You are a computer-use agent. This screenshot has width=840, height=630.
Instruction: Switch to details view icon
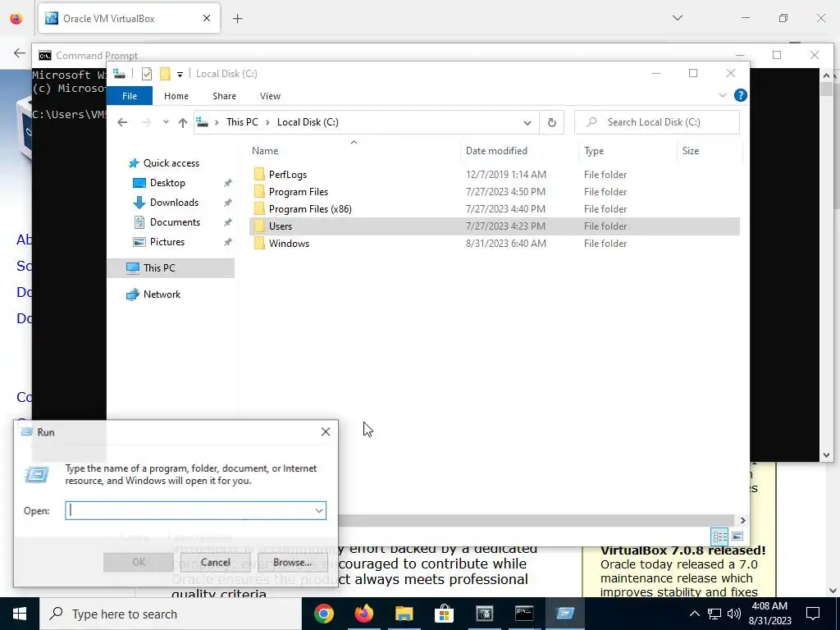(x=719, y=536)
